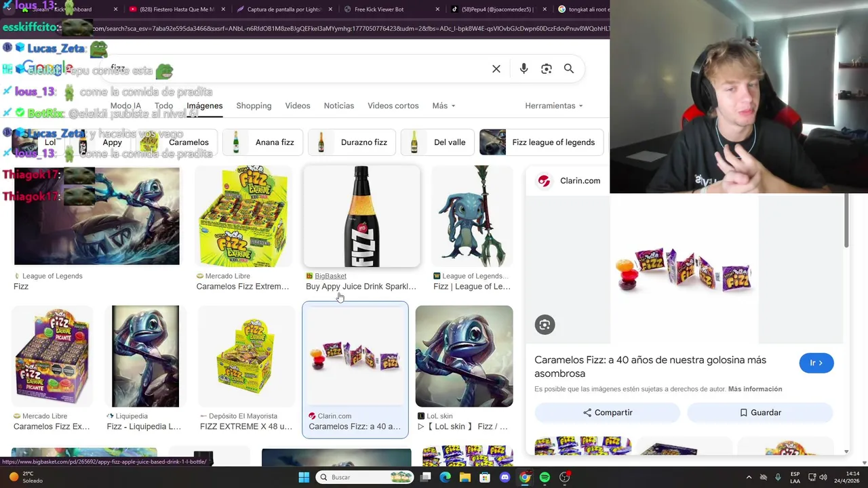The width and height of the screenshot is (868, 488).
Task: Open the Más información link
Action: coord(755,389)
